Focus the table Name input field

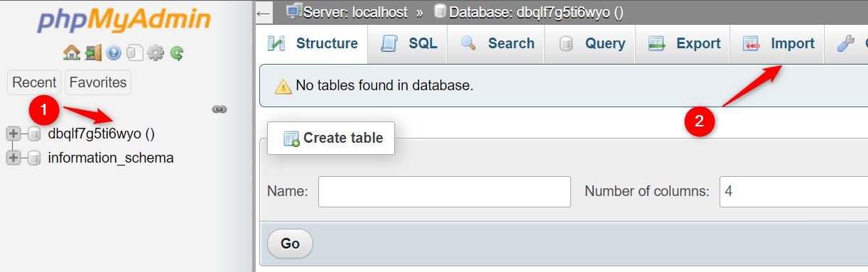445,192
